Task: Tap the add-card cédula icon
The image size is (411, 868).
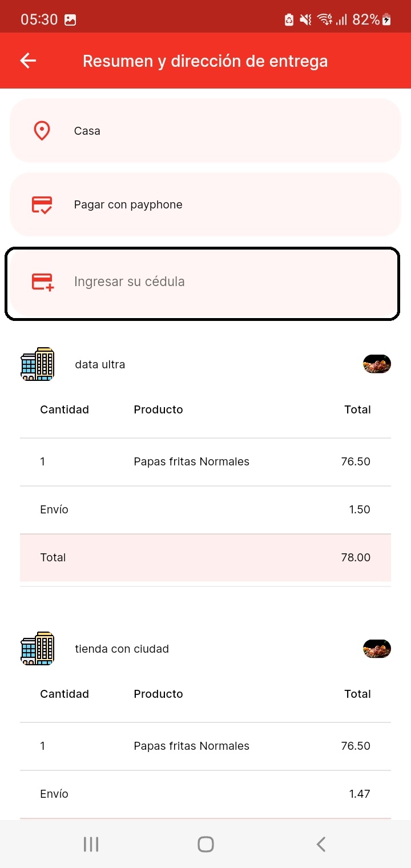Action: (42, 282)
